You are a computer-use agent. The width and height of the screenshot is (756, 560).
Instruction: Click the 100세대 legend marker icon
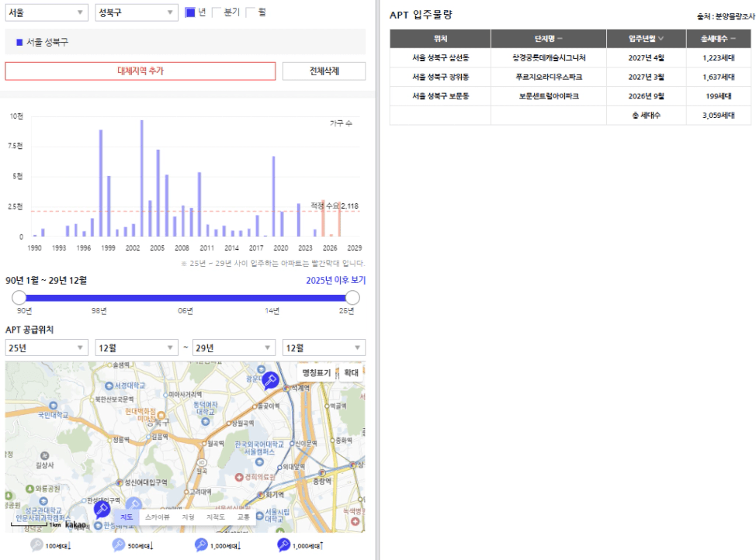[36, 545]
